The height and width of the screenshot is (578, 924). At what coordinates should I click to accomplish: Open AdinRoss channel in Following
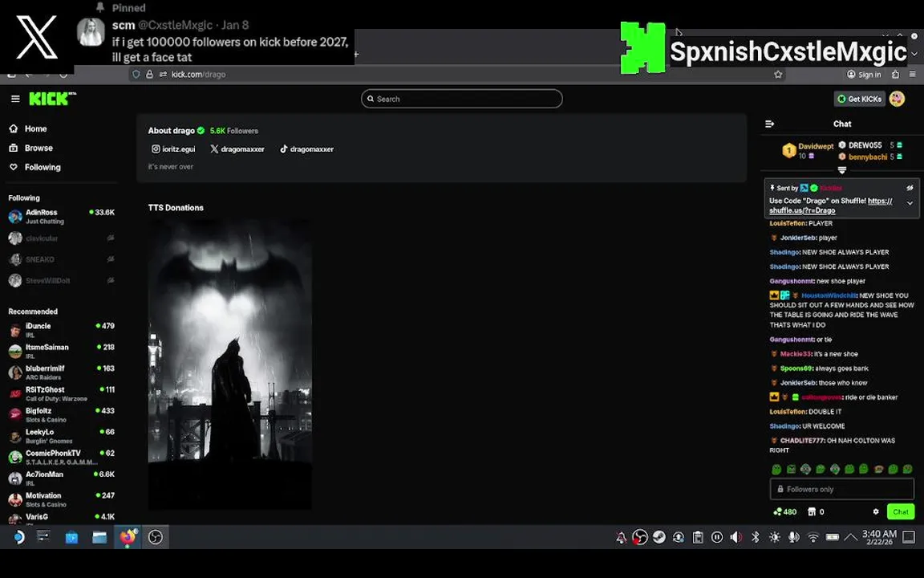coord(61,217)
